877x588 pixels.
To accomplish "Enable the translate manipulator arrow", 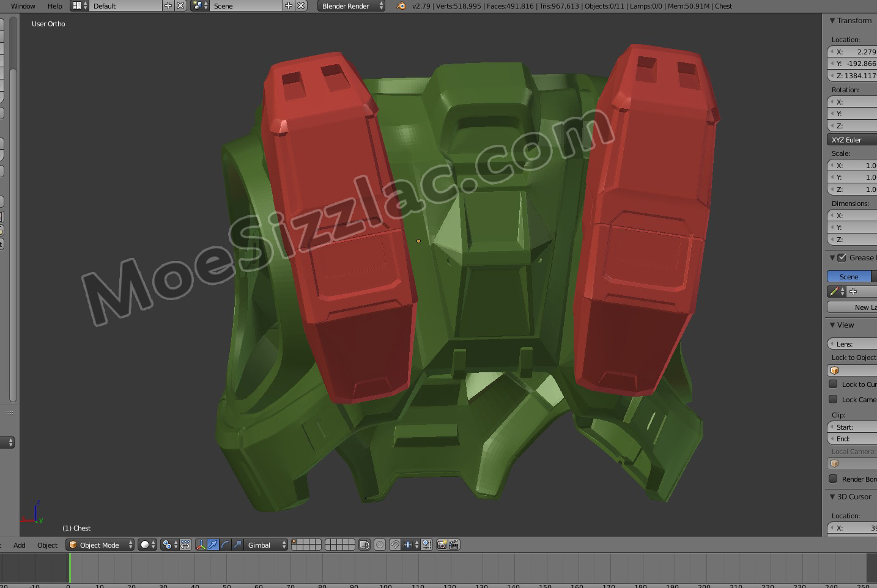I will [x=213, y=545].
